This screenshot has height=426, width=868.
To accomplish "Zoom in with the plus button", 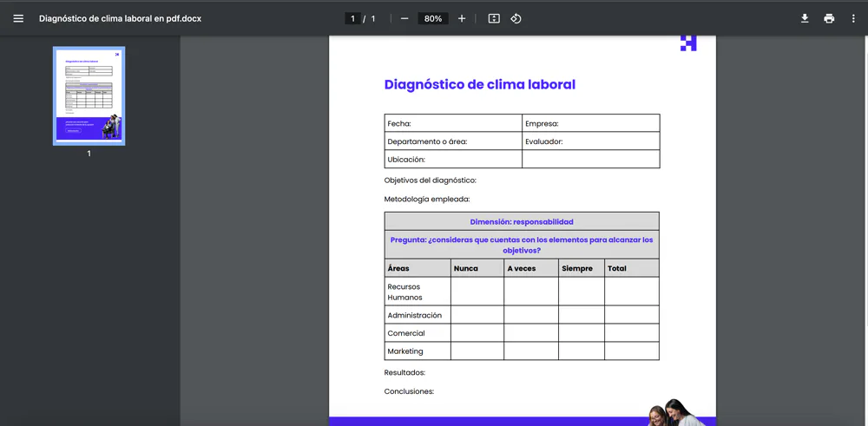I will click(462, 19).
